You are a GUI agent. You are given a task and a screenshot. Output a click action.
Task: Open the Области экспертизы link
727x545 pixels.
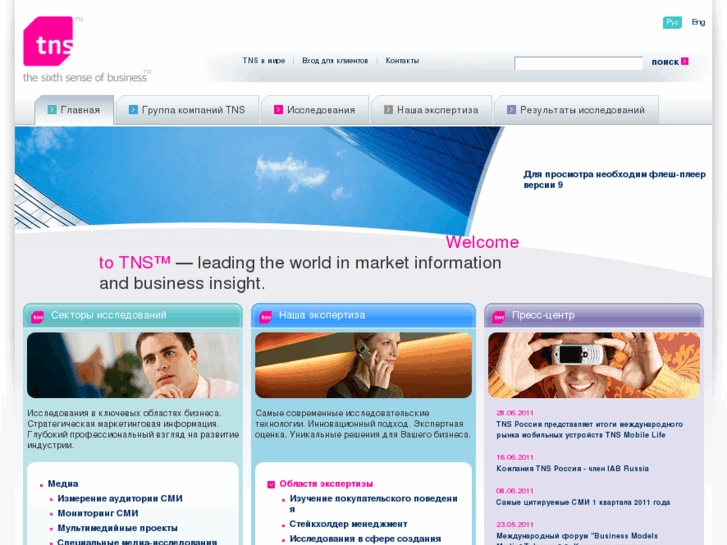click(326, 484)
